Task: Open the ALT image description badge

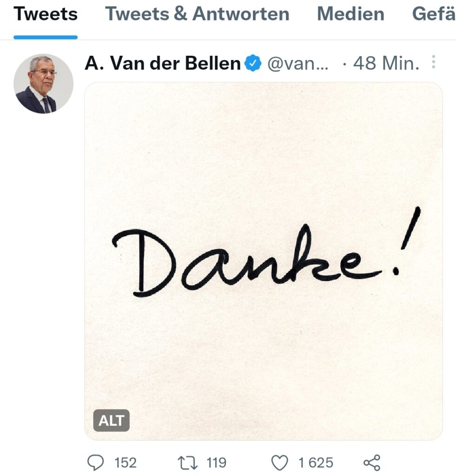Action: (112, 420)
